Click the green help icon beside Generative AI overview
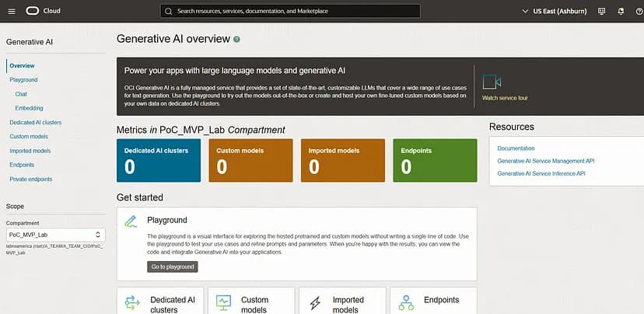644x314 pixels. point(236,40)
